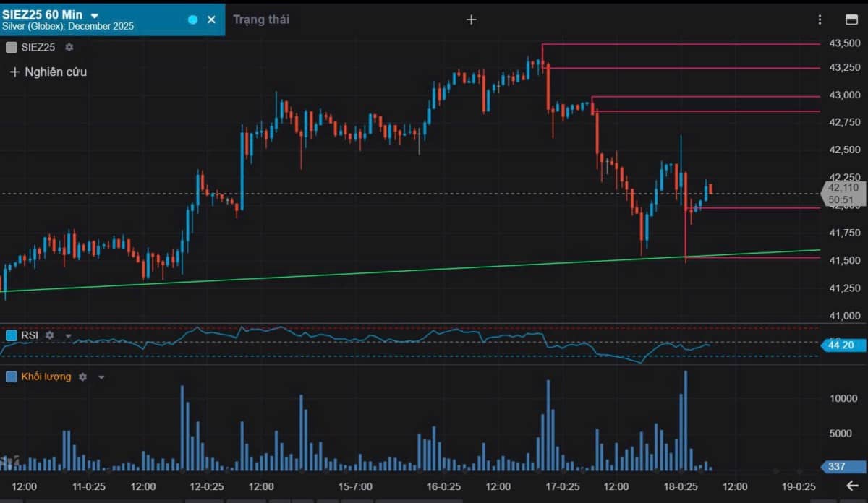
Task: Select the green trendline on chart
Action: pos(434,270)
